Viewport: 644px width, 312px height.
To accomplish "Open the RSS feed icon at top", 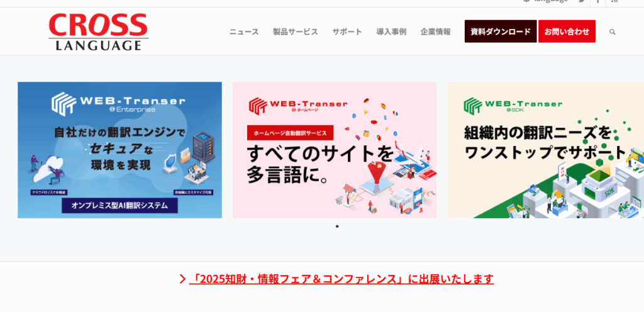I will [x=614, y=1].
